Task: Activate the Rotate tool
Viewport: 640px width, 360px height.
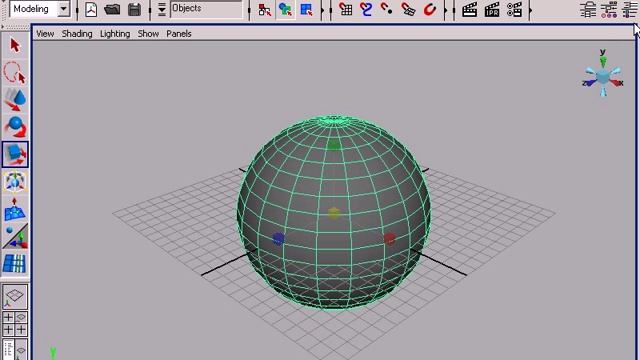Action: (x=15, y=127)
